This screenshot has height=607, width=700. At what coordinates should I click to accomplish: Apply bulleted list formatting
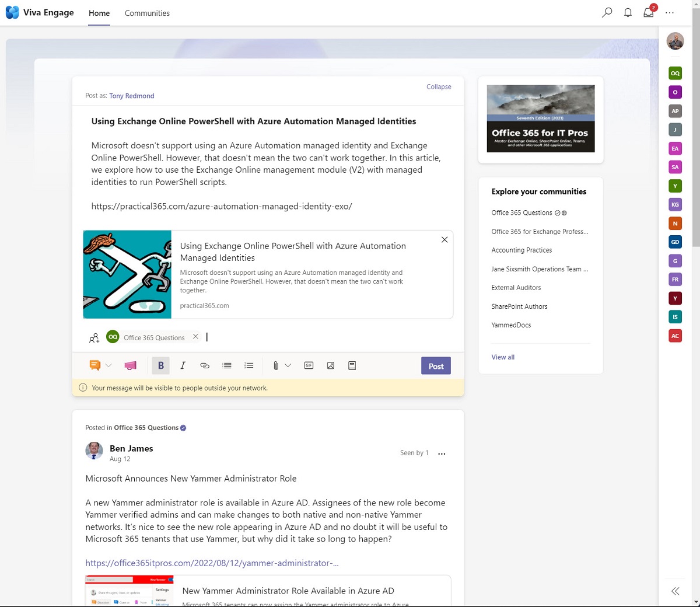(x=227, y=365)
